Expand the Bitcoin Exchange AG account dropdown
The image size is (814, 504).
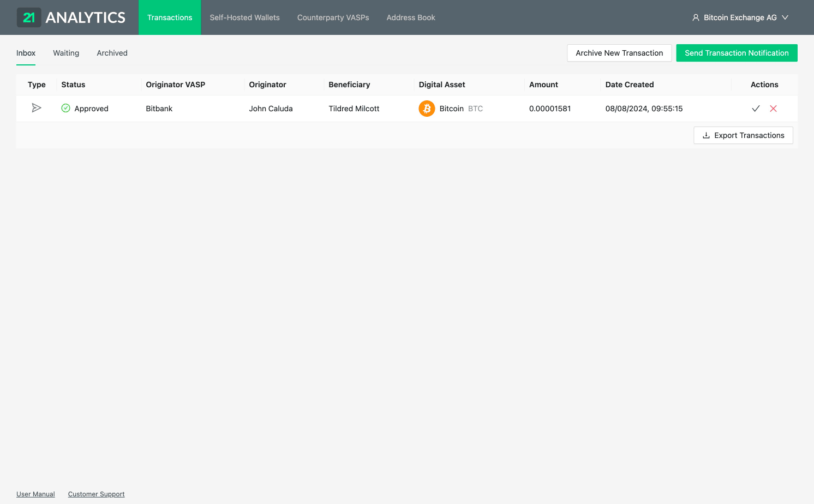[785, 17]
